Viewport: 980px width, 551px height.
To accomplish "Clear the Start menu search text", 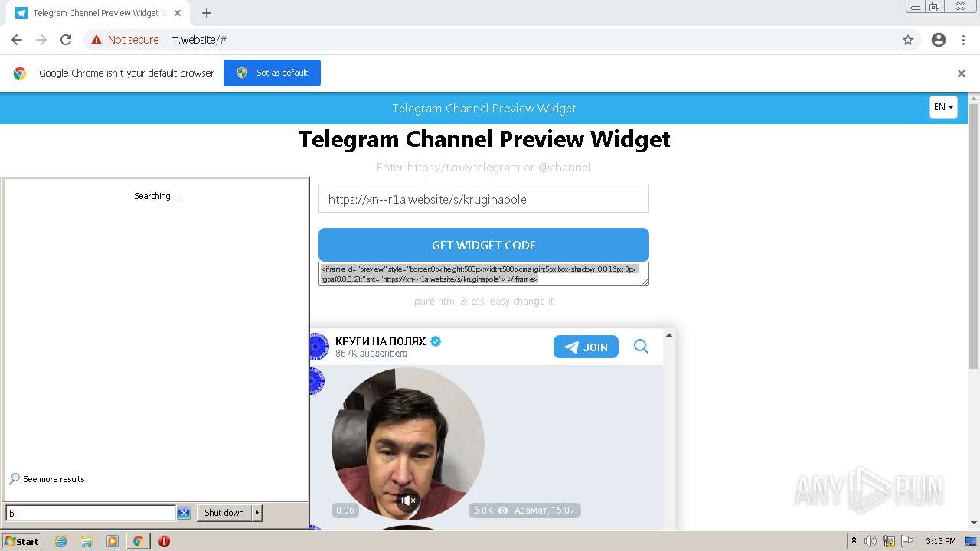I will click(x=184, y=513).
